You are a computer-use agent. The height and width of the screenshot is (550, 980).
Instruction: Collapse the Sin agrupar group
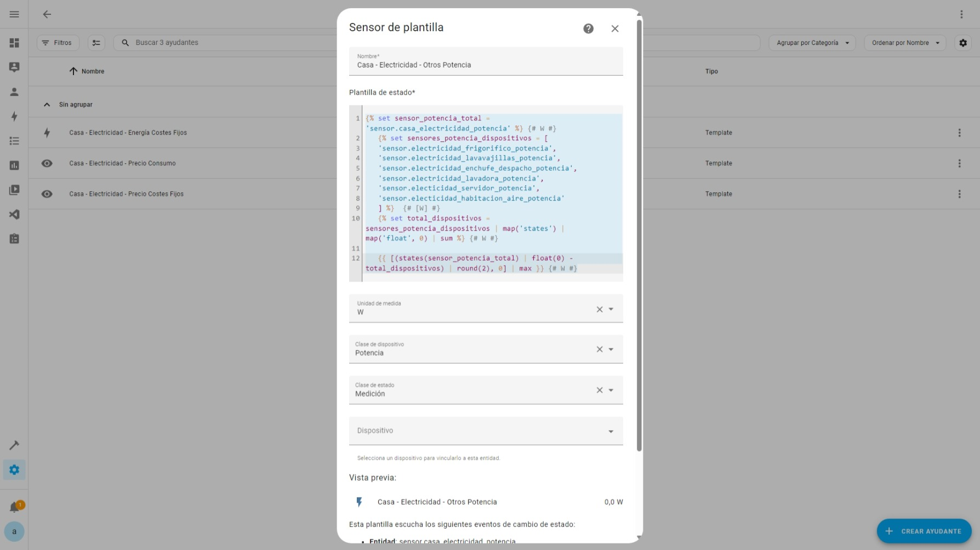pyautogui.click(x=47, y=104)
